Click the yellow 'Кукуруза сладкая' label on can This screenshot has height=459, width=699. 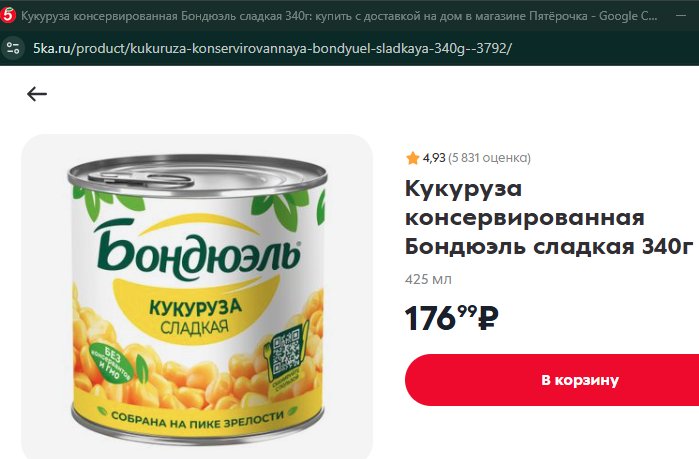[x=195, y=317]
